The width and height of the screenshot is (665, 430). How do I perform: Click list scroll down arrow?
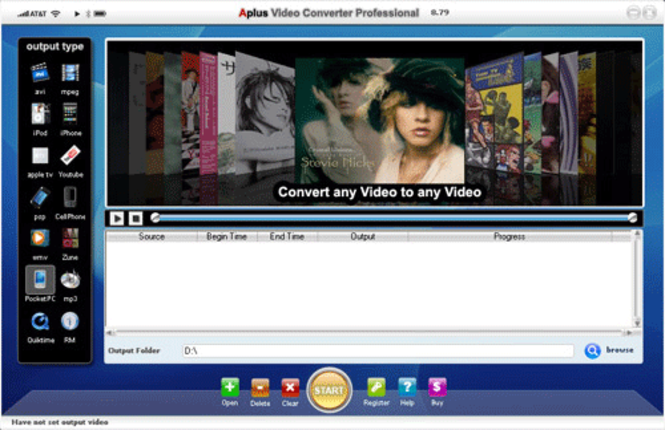click(x=637, y=323)
